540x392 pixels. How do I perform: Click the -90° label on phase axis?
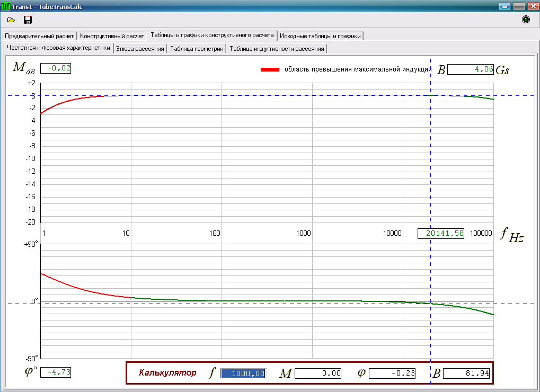pyautogui.click(x=31, y=358)
